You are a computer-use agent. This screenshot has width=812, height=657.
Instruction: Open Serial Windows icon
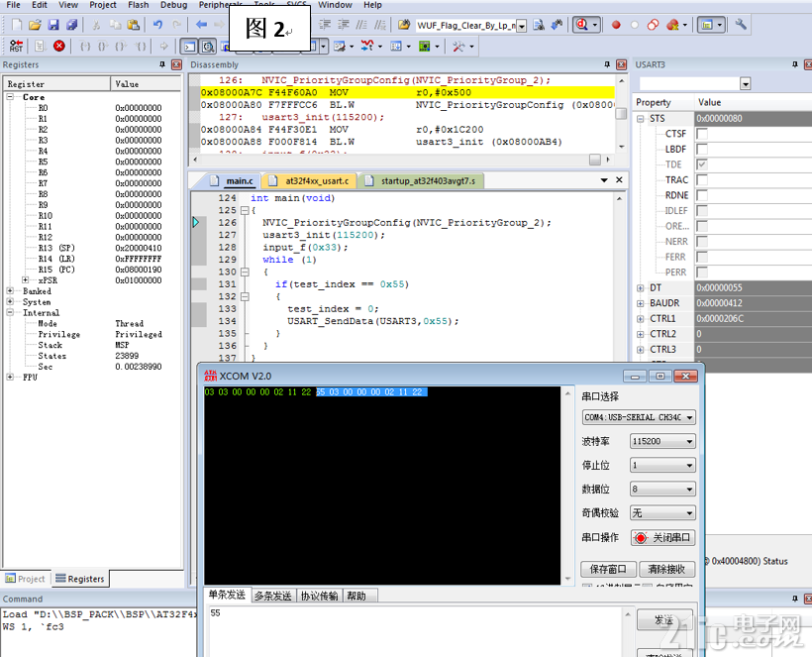[340, 47]
